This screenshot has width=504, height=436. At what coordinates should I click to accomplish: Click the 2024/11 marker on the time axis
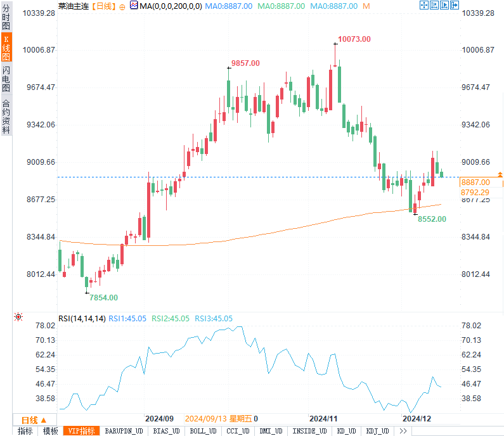point(323,419)
